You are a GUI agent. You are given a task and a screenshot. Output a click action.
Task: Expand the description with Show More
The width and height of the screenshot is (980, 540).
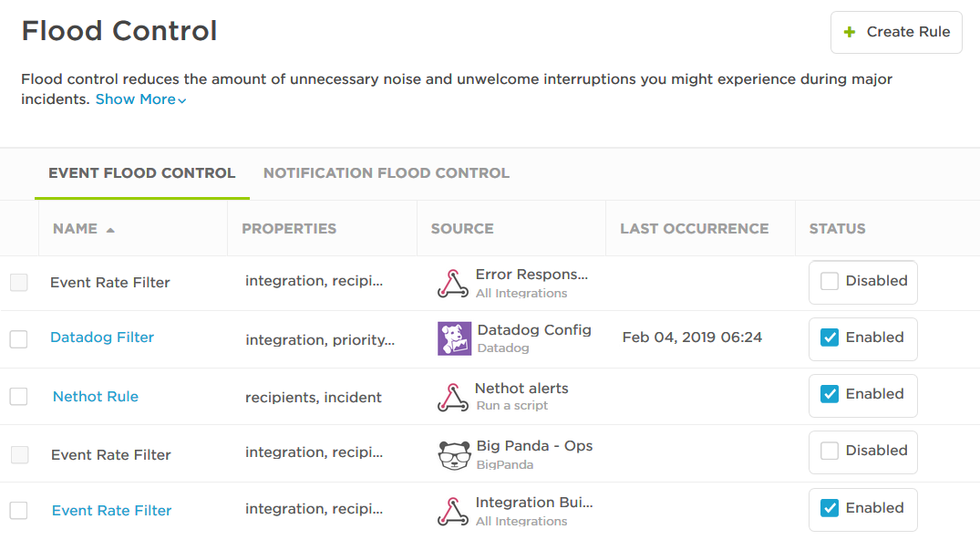(x=140, y=99)
